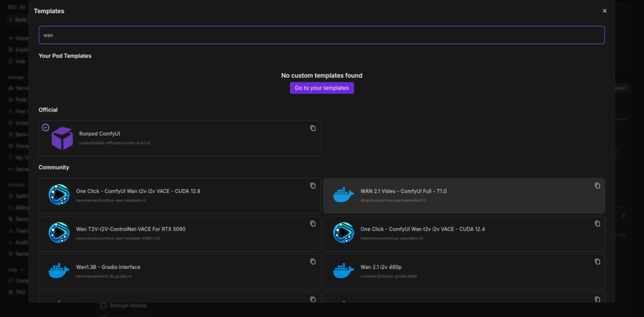Copy the RTX 5090 Wan template
This screenshot has height=317, width=644.
313,224
